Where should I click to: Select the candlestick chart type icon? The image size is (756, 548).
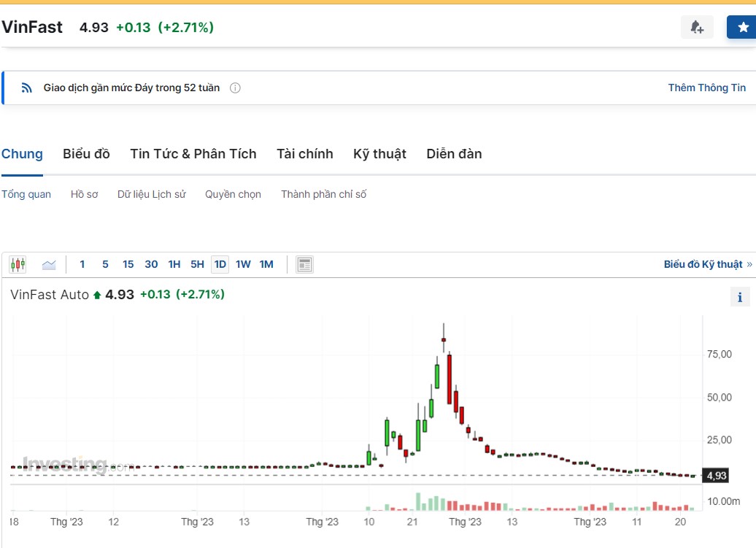18,264
